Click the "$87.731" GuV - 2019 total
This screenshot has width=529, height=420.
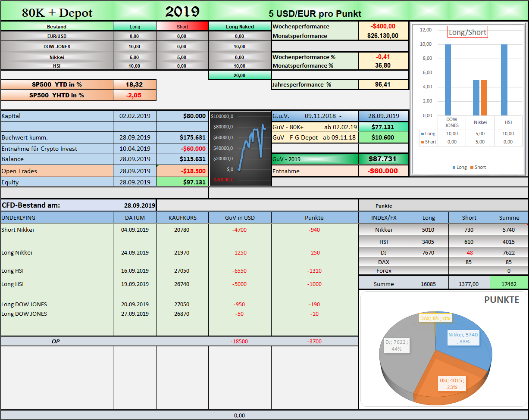[x=383, y=159]
